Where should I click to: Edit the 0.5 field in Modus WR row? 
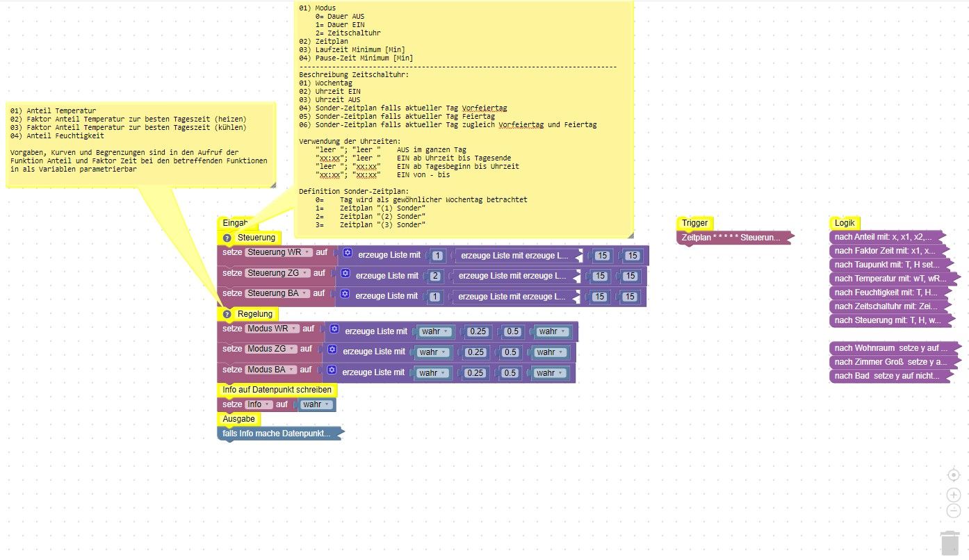[x=513, y=332]
